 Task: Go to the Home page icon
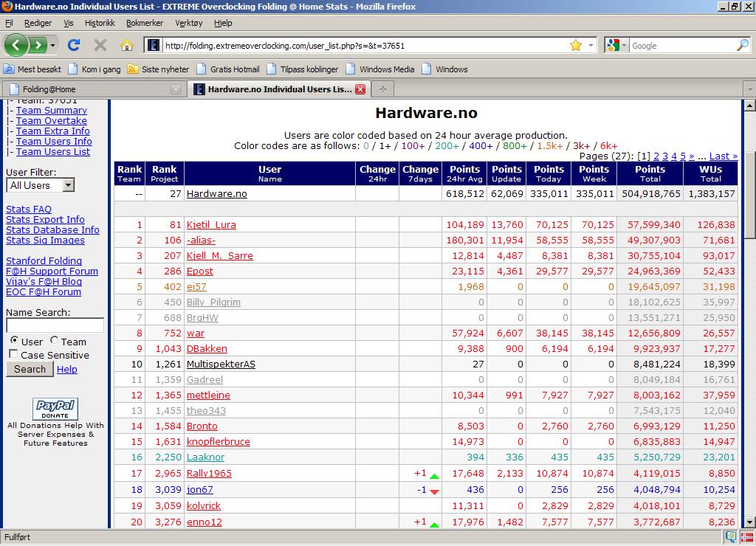coord(127,46)
